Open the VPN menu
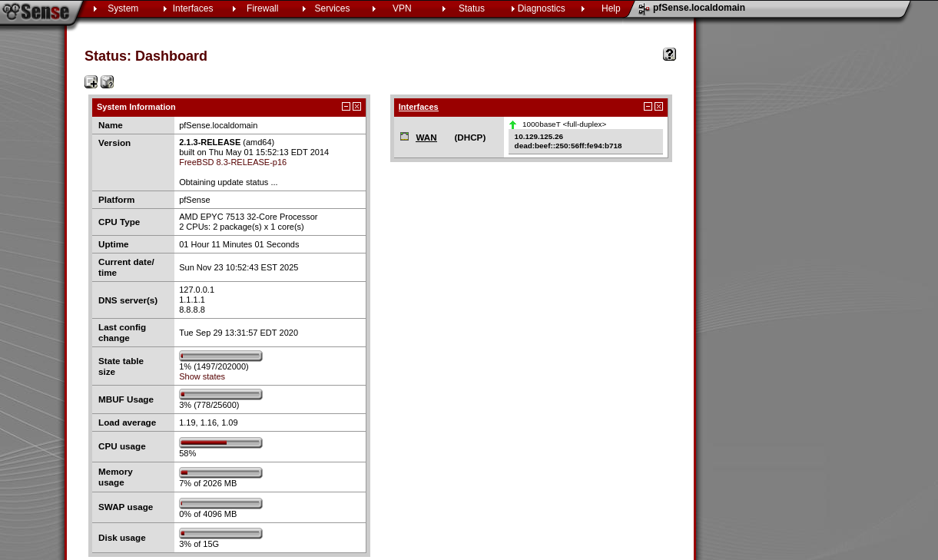938x560 pixels. 402,8
